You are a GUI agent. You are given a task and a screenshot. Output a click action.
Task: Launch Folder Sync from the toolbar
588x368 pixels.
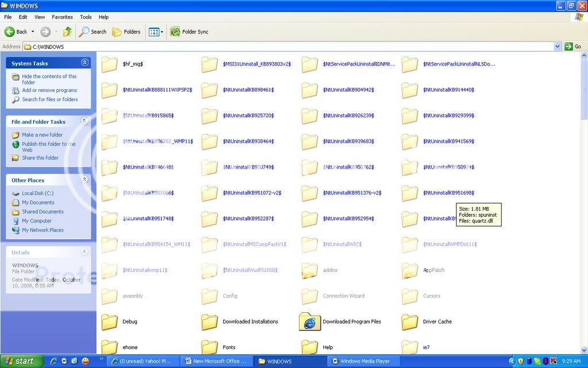point(189,32)
